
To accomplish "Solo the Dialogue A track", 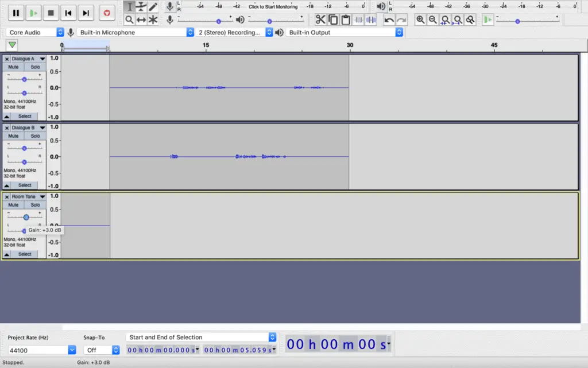I will coord(35,67).
